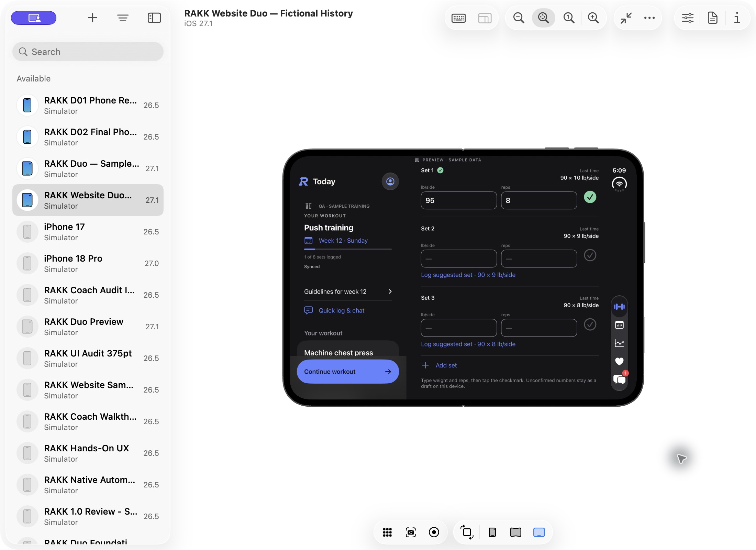Screen dimensions: 756x550
Task: Click the collapse arrows icon
Action: 626,18
